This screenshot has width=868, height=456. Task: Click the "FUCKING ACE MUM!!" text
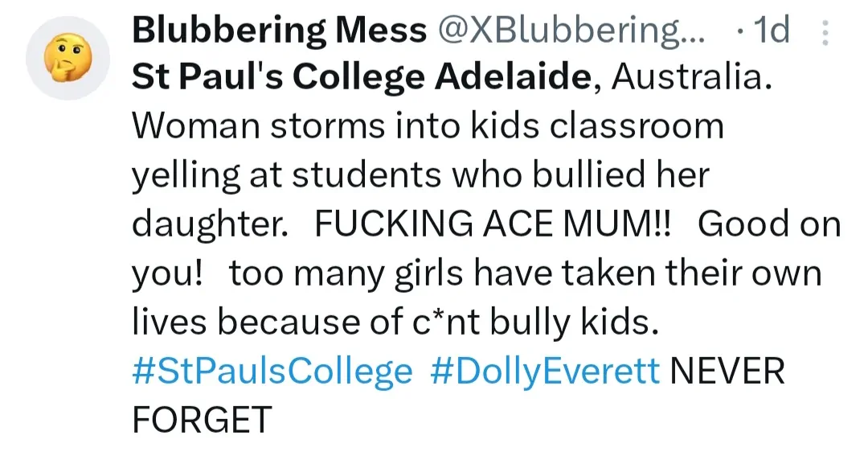[493, 224]
